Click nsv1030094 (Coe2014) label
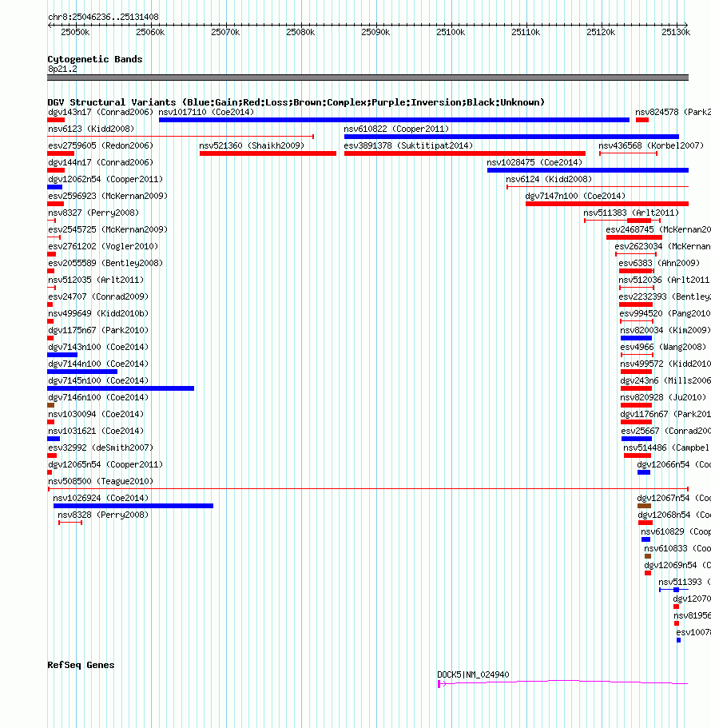Screen dimensions: 711x728 tap(96, 414)
